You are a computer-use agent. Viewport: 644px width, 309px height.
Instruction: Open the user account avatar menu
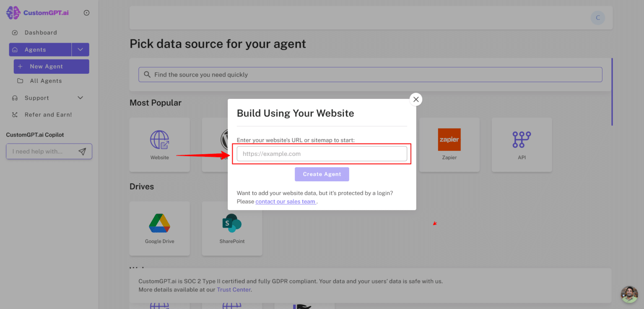click(597, 18)
